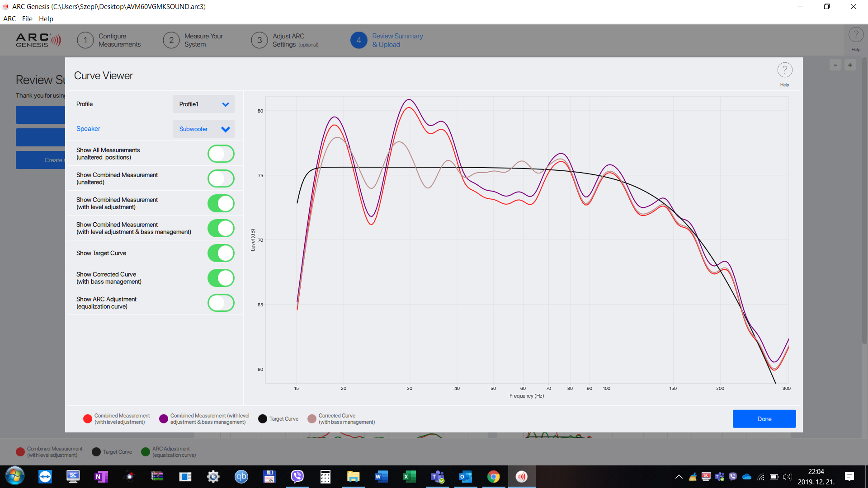Screen dimensions: 868x488
Task: Open Viber from the taskbar
Action: 297,476
